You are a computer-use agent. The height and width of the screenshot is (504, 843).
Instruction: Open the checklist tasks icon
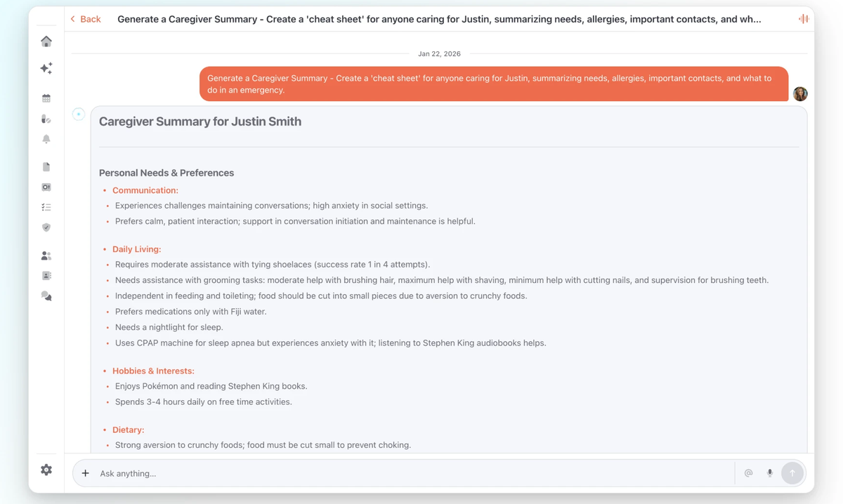pyautogui.click(x=46, y=208)
